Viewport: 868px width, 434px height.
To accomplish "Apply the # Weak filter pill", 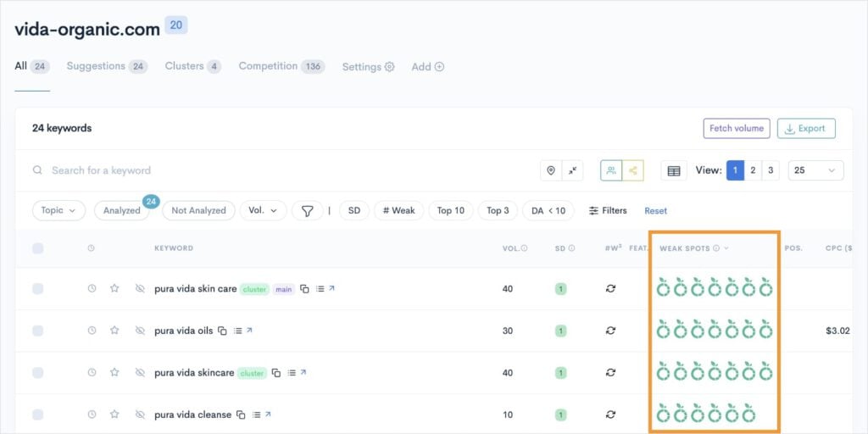I will pos(398,210).
